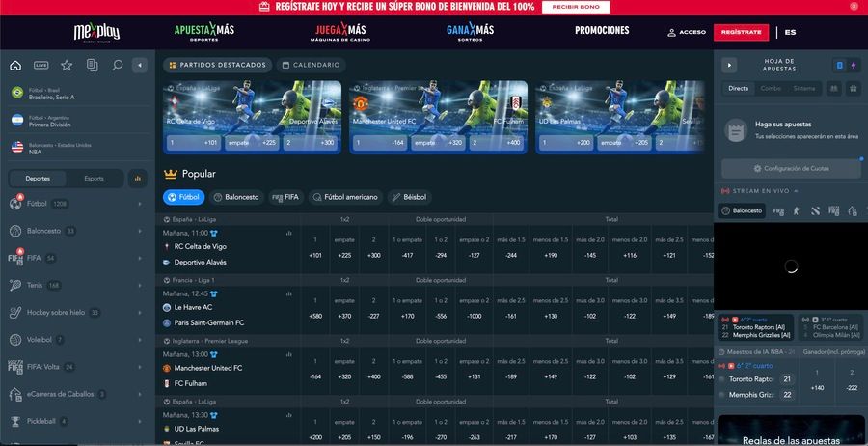Filter popular by Fútbol
Screen dimensions: 868x446
tap(184, 197)
